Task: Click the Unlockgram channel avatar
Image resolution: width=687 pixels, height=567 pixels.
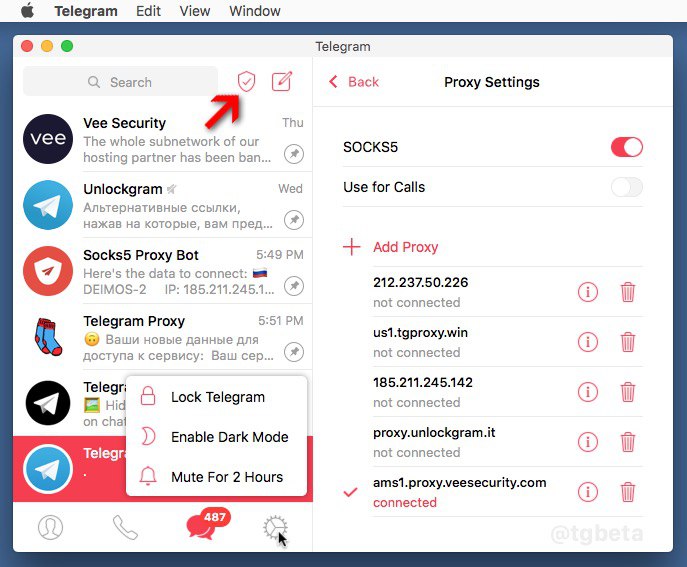Action: tap(48, 205)
